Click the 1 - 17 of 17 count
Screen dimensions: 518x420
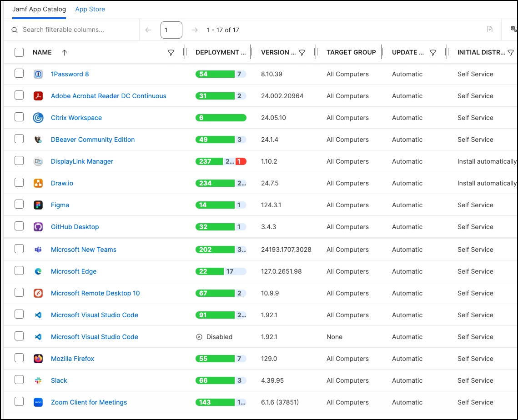[223, 30]
